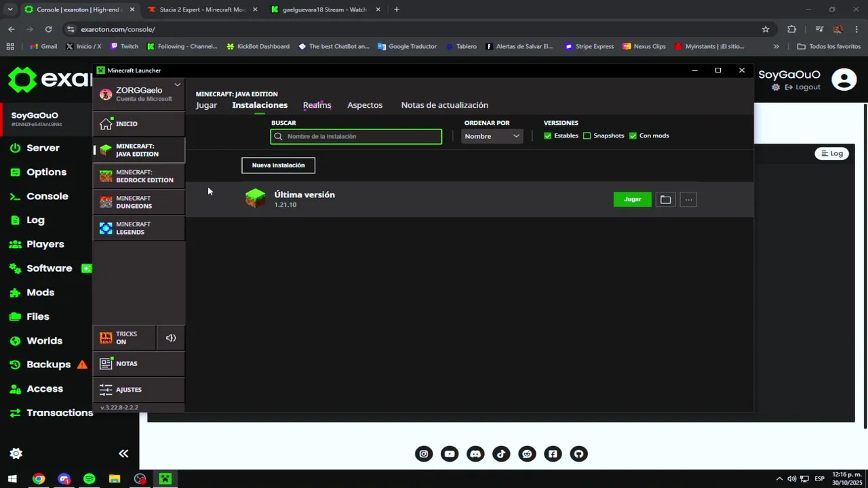Screen dimensions: 868x488
Task: Reload the exaroton page
Action: click(x=48, y=29)
